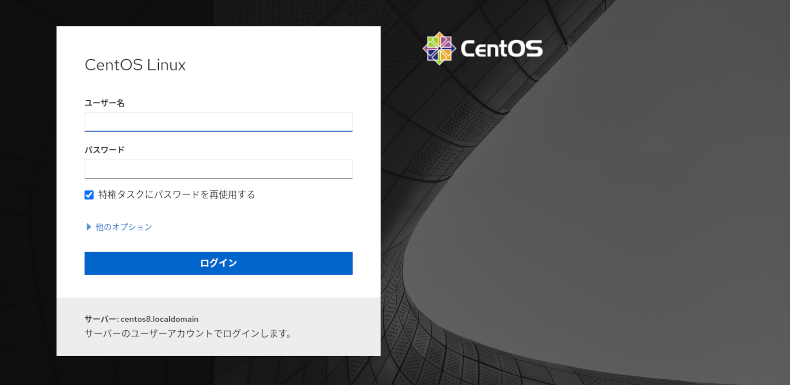Select the centos8.localdomain hostname text
This screenshot has height=385, width=790.
tap(159, 319)
